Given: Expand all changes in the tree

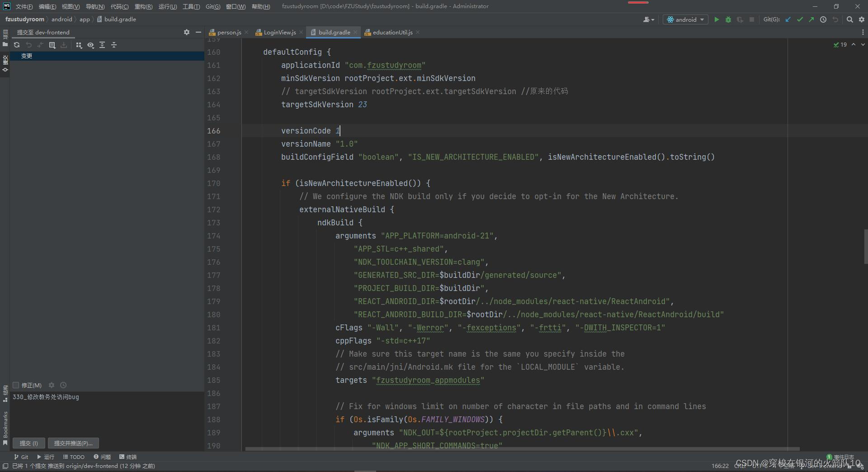Looking at the screenshot, I should click(x=102, y=45).
